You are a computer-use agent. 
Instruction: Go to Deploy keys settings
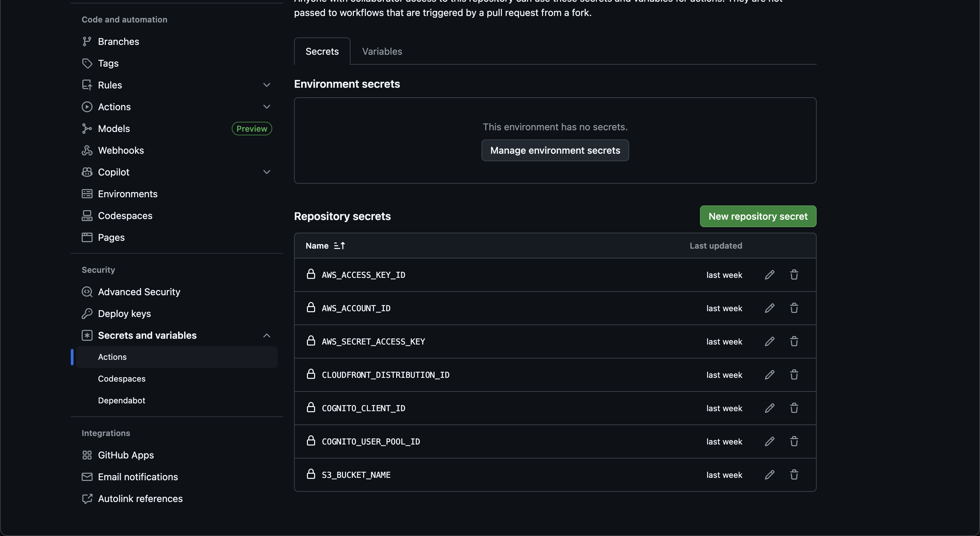click(124, 314)
